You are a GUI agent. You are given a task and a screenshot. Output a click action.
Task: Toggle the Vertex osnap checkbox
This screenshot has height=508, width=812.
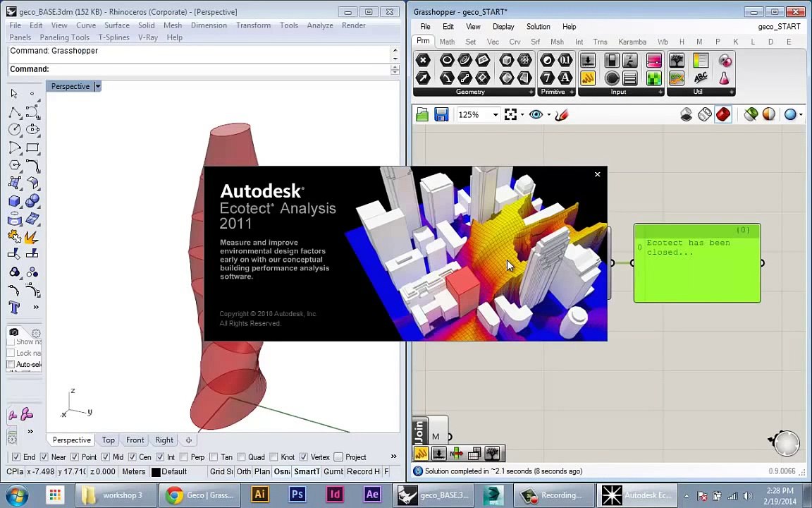(x=304, y=456)
